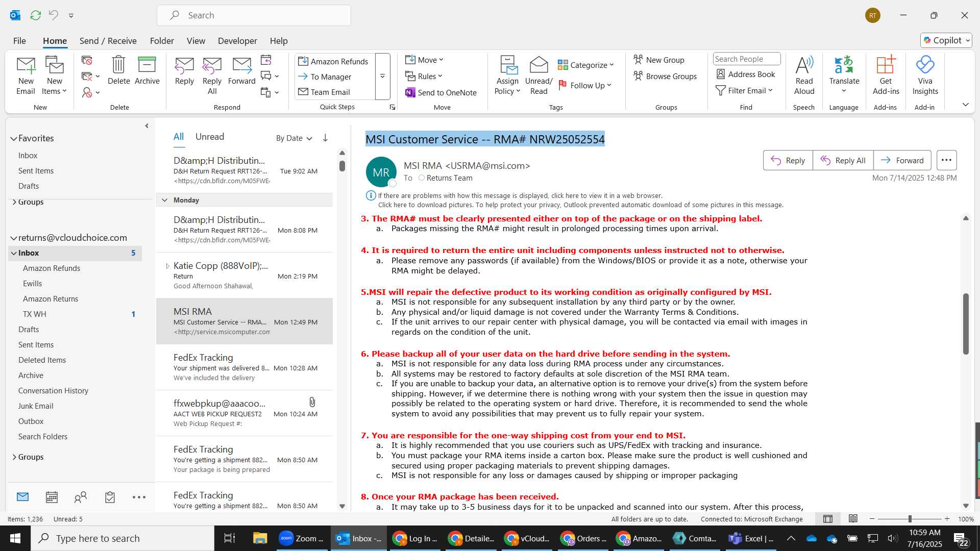
Task: Open the File menu
Action: (19, 41)
